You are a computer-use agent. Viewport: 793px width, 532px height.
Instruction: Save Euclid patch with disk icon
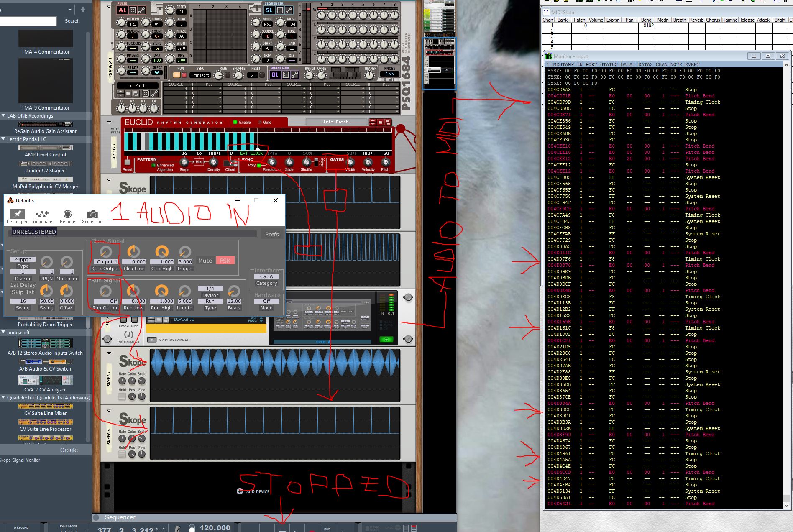(x=388, y=122)
